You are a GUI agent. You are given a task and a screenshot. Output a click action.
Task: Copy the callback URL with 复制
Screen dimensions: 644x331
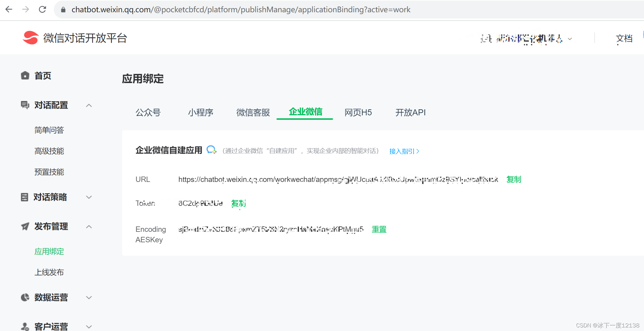514,180
